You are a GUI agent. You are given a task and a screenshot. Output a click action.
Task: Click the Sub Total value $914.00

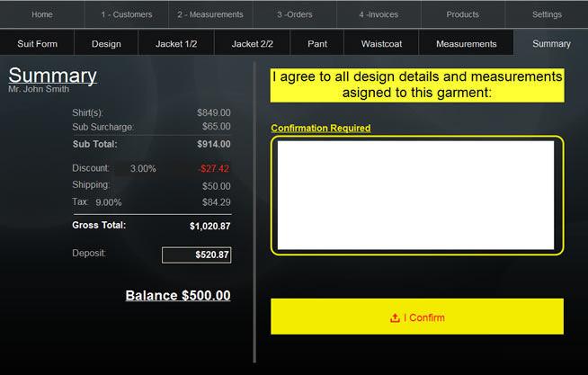[x=214, y=145]
